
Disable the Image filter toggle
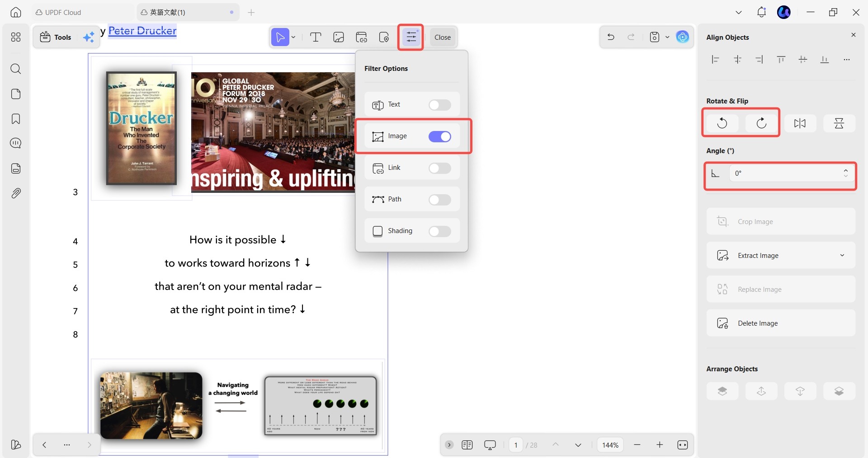[439, 136]
